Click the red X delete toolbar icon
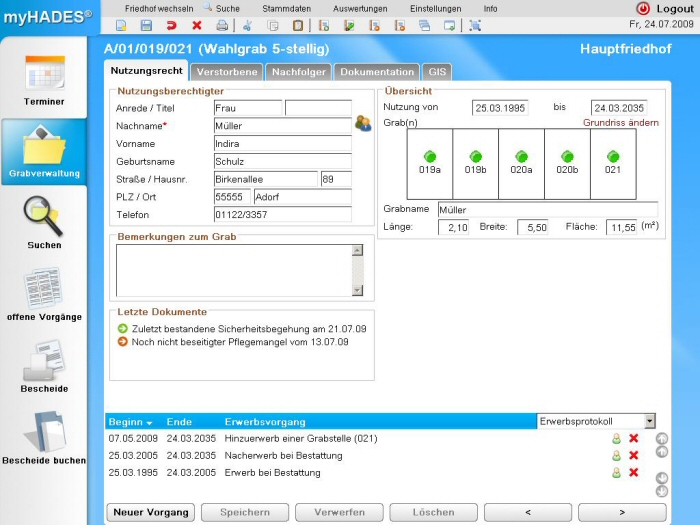This screenshot has width=700, height=525. click(x=196, y=26)
